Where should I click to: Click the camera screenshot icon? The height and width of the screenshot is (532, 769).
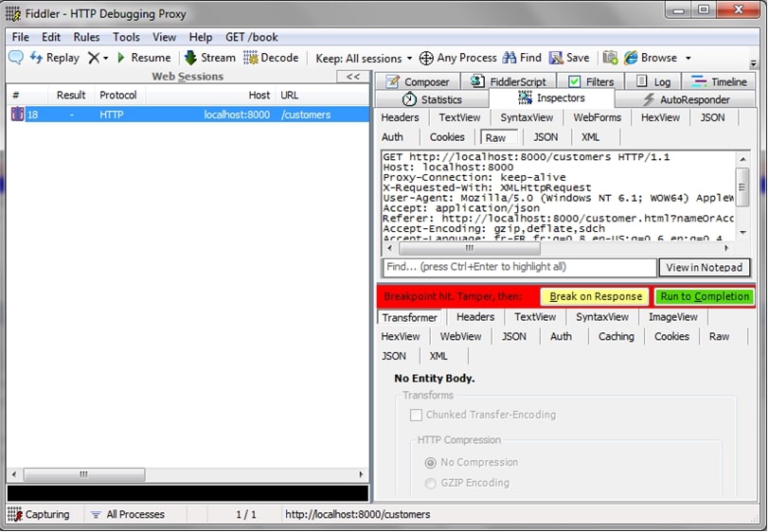610,58
